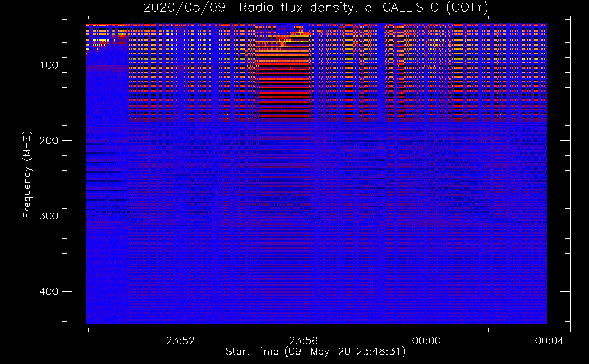Click the 400 frequency tick label
The height and width of the screenshot is (364, 589).
pos(49,292)
